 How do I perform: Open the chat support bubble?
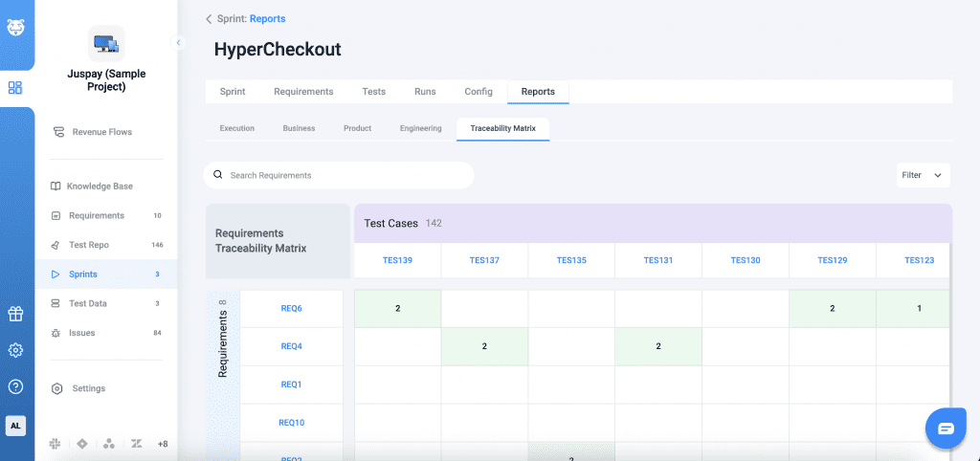[946, 428]
